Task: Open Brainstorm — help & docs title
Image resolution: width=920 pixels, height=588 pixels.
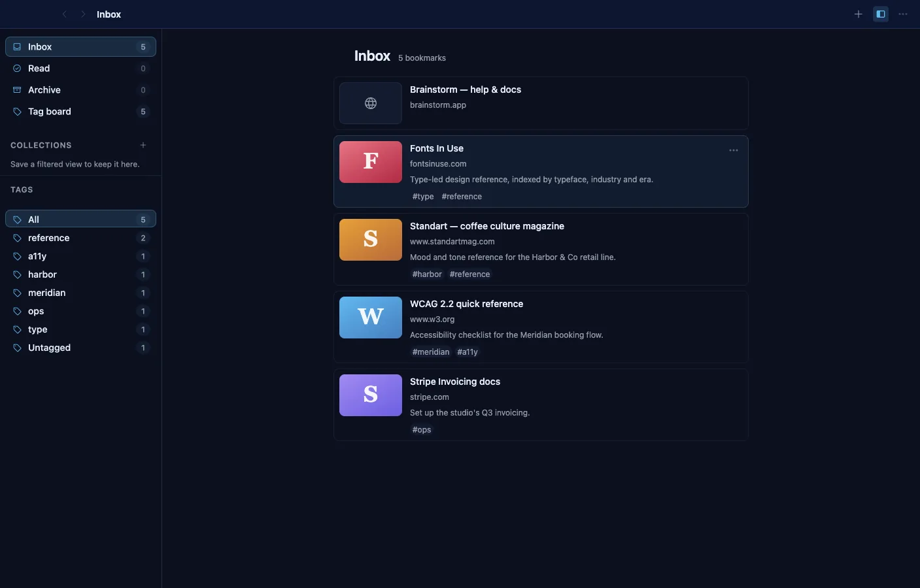Action: tap(466, 90)
